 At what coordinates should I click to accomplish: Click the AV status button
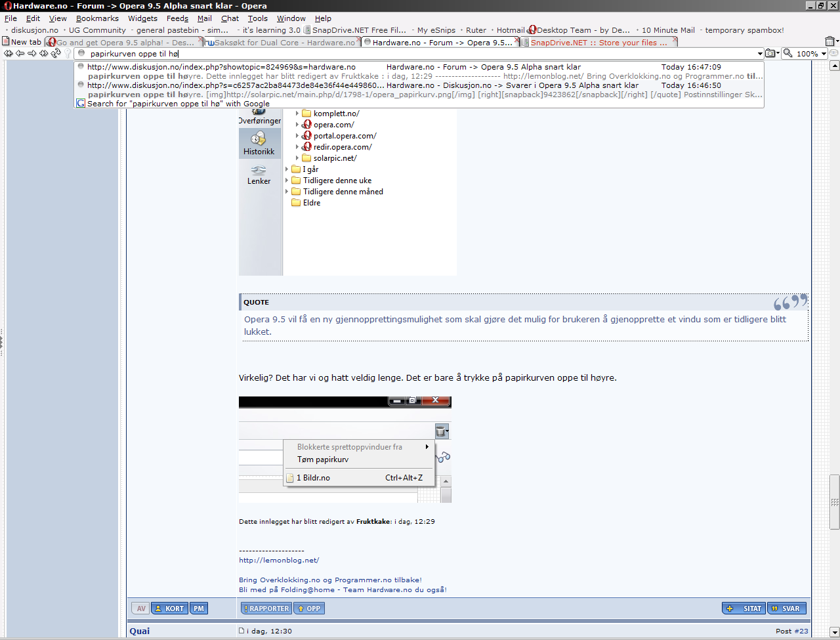[x=140, y=608]
